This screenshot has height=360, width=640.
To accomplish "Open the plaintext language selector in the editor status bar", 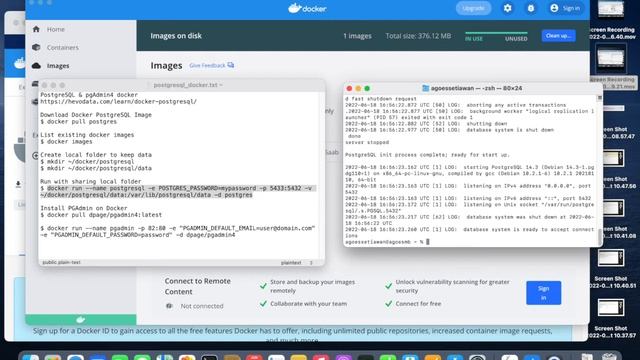I will point(291,262).
